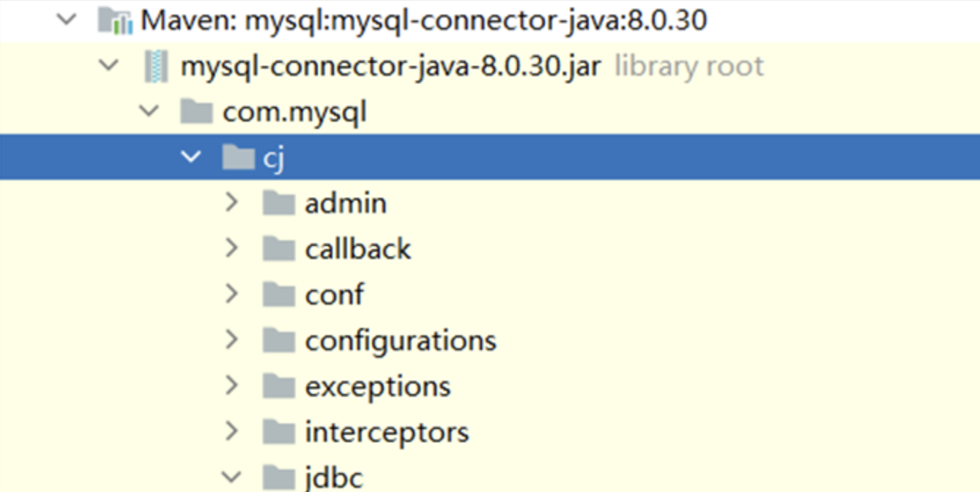Viewport: 980px width, 492px height.
Task: Collapse the selected cj package
Action: 191,157
